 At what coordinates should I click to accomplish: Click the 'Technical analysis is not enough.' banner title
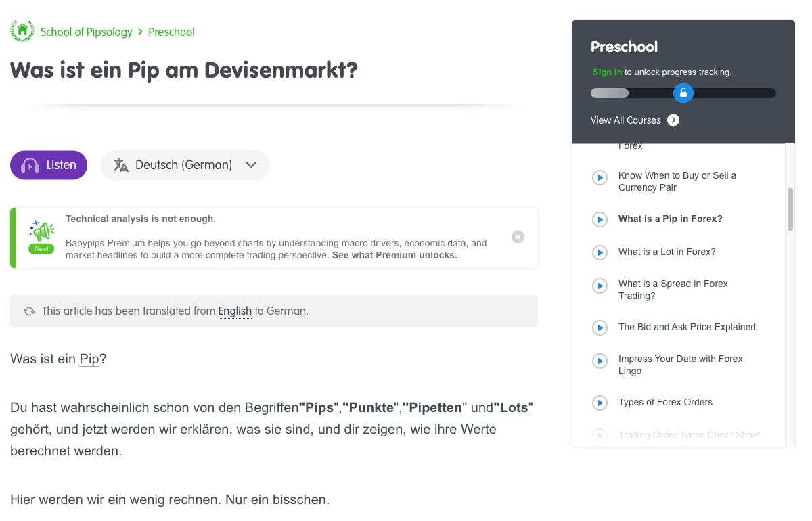coord(141,219)
